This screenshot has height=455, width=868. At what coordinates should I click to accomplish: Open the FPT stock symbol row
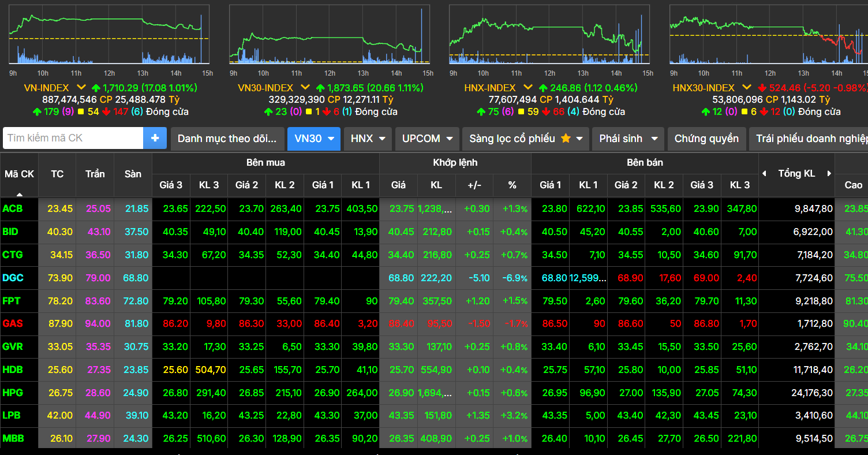pyautogui.click(x=12, y=301)
